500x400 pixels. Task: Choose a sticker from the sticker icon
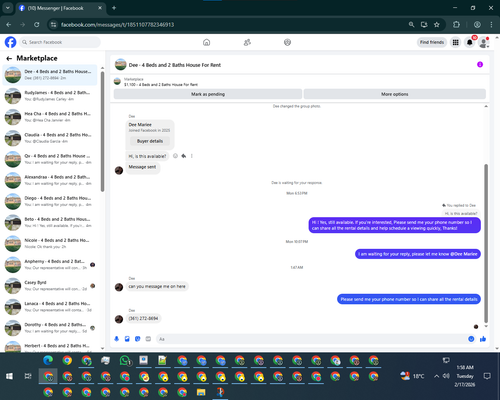coord(138,339)
